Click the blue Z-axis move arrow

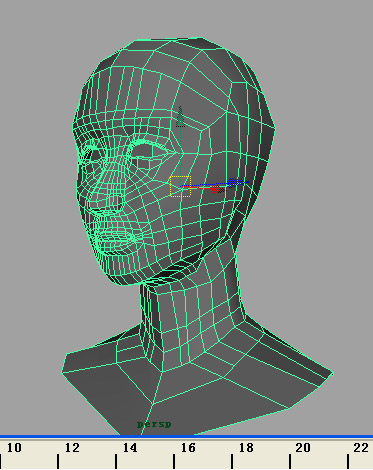point(236,182)
